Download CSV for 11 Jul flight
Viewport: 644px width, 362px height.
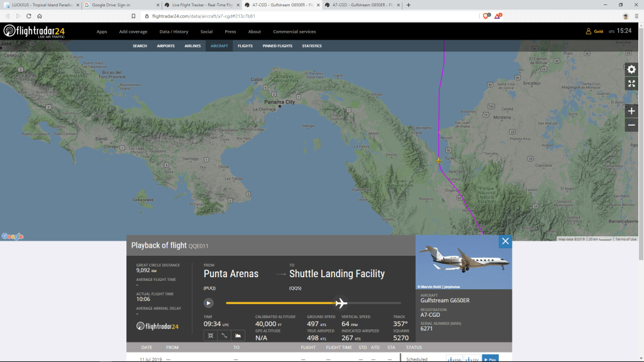click(473, 359)
